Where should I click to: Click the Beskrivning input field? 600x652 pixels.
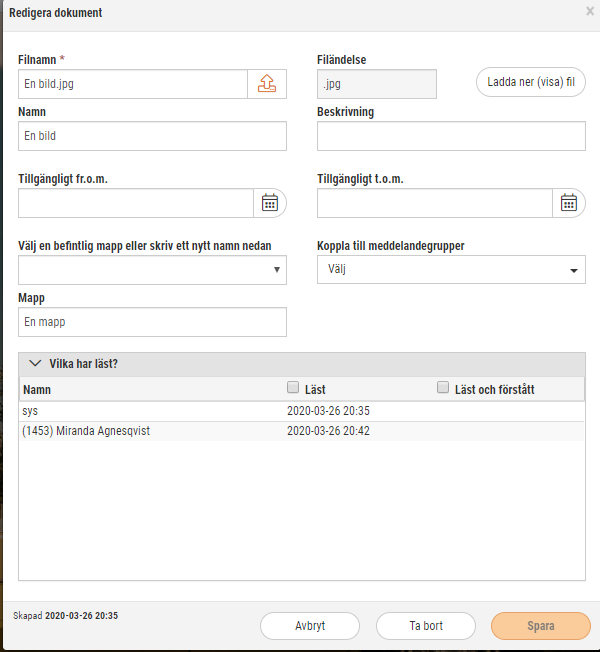[451, 136]
